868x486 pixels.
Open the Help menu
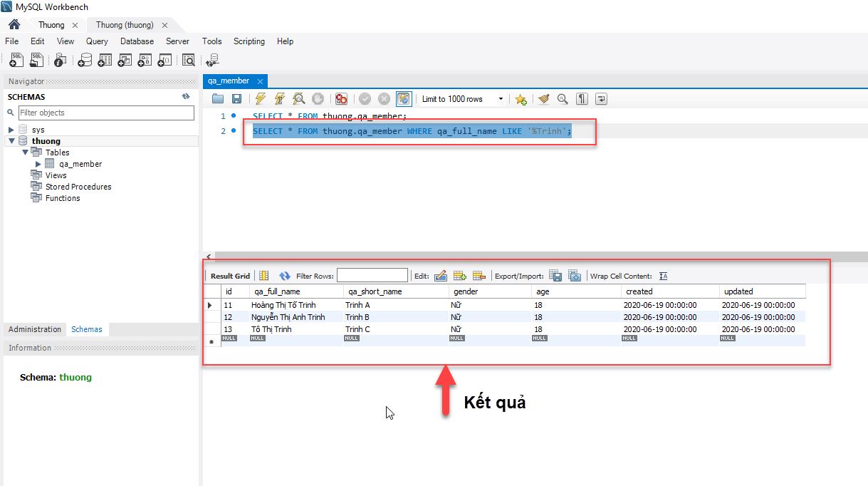point(285,41)
